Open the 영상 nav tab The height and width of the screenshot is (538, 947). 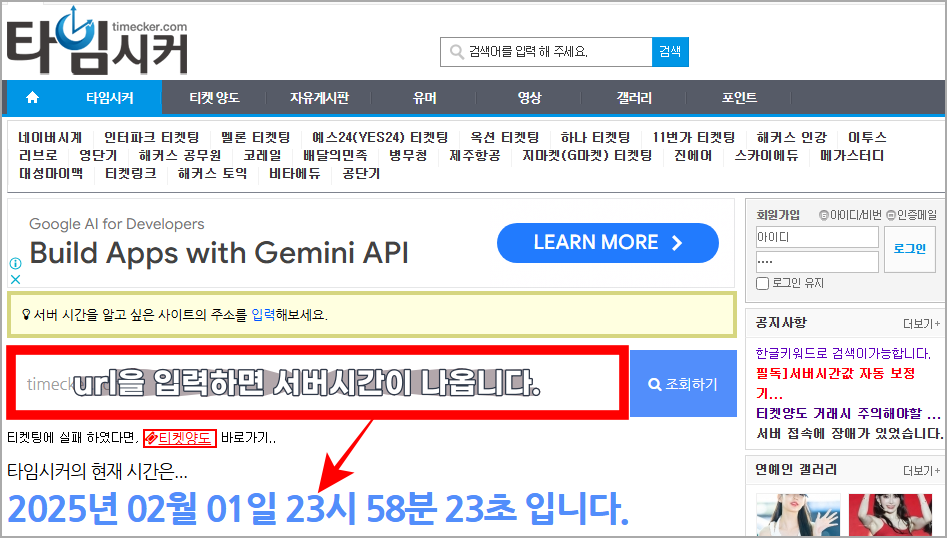[x=529, y=97]
